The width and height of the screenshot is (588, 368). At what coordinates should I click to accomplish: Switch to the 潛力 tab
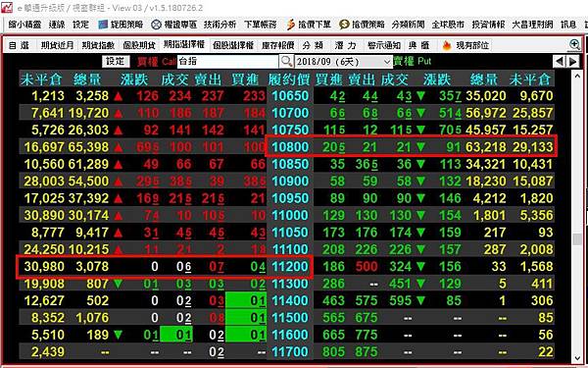coord(345,46)
